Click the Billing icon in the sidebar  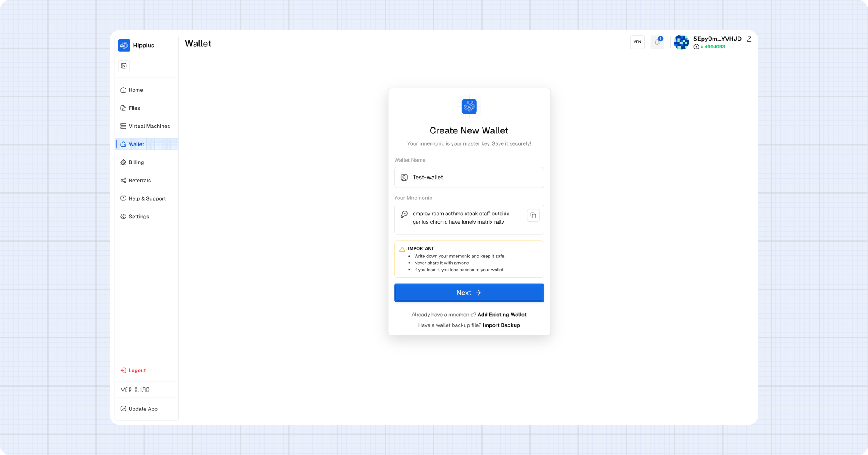123,162
